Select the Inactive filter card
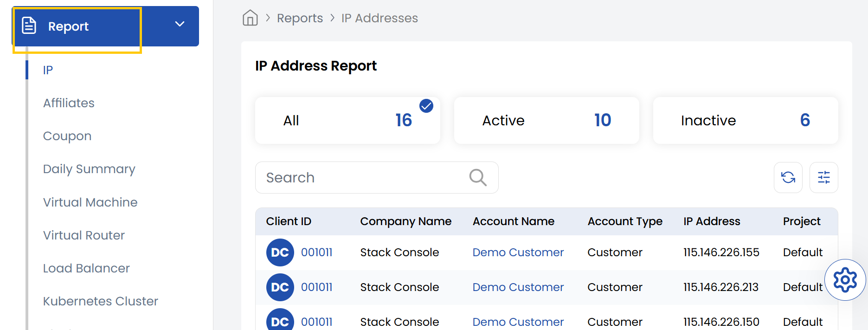The width and height of the screenshot is (868, 330). coord(746,120)
